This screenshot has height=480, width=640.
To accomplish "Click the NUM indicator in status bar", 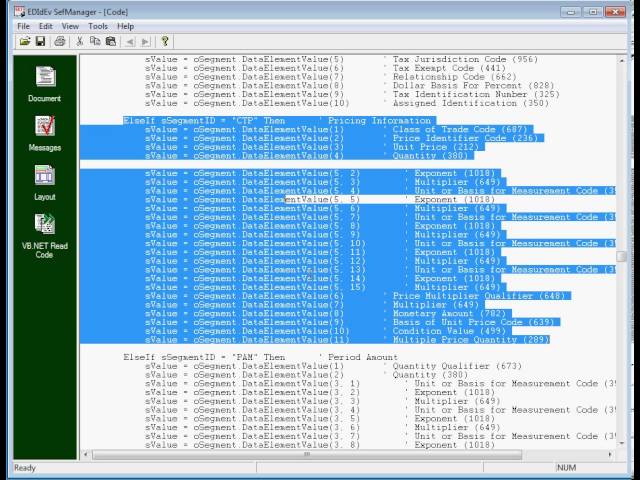I will tap(566, 468).
